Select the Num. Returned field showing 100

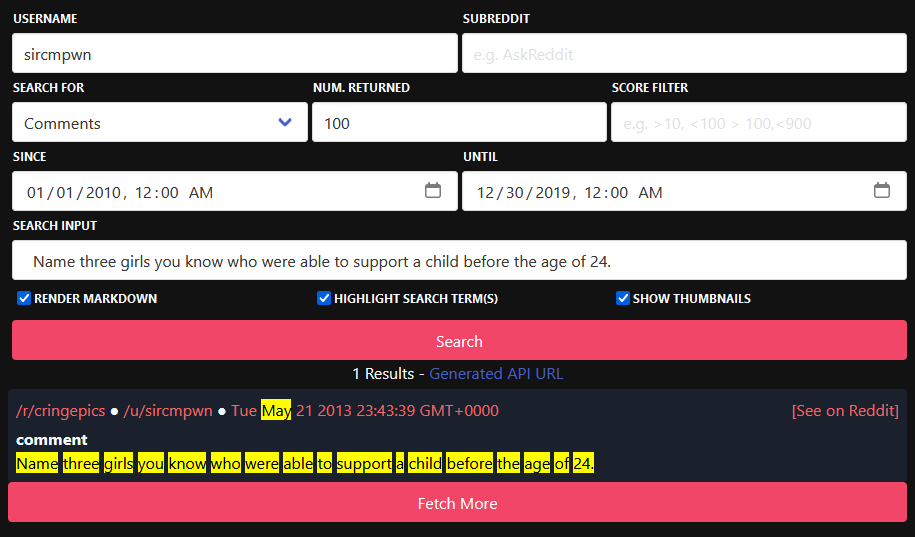tap(459, 122)
